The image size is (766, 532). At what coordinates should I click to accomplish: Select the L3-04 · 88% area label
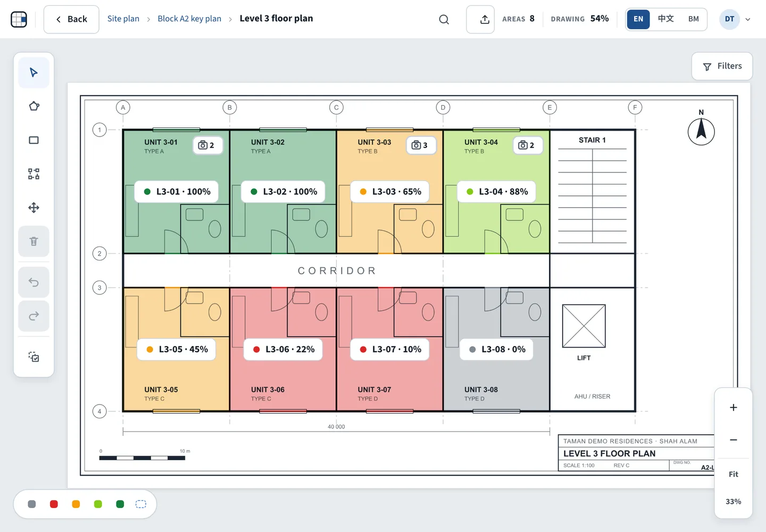[497, 192]
